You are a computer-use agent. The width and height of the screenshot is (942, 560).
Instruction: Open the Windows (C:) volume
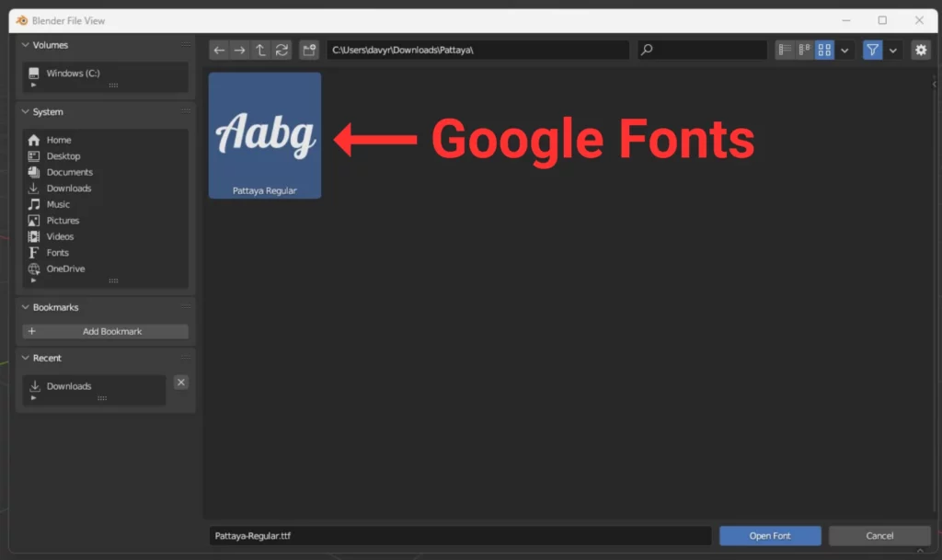coord(105,74)
